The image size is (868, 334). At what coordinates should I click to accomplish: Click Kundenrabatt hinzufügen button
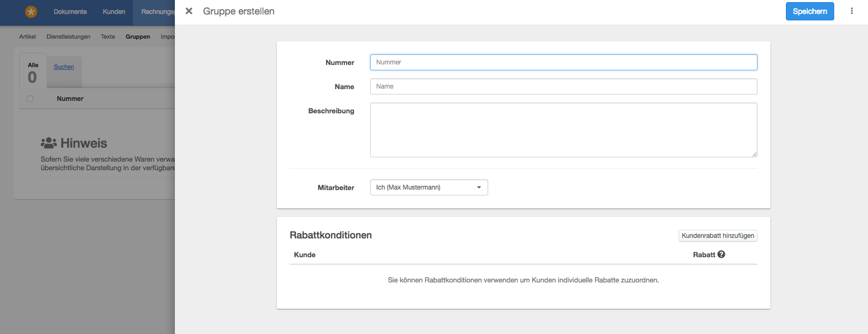point(718,236)
